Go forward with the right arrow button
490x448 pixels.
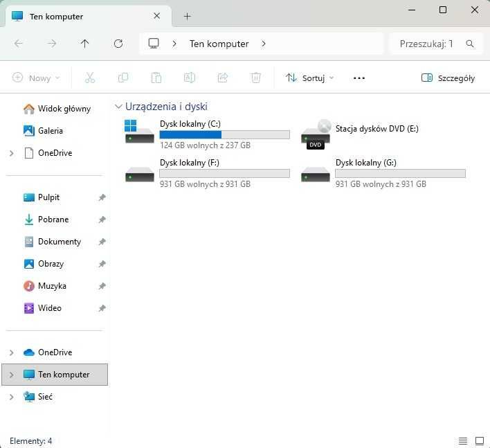pyautogui.click(x=52, y=44)
